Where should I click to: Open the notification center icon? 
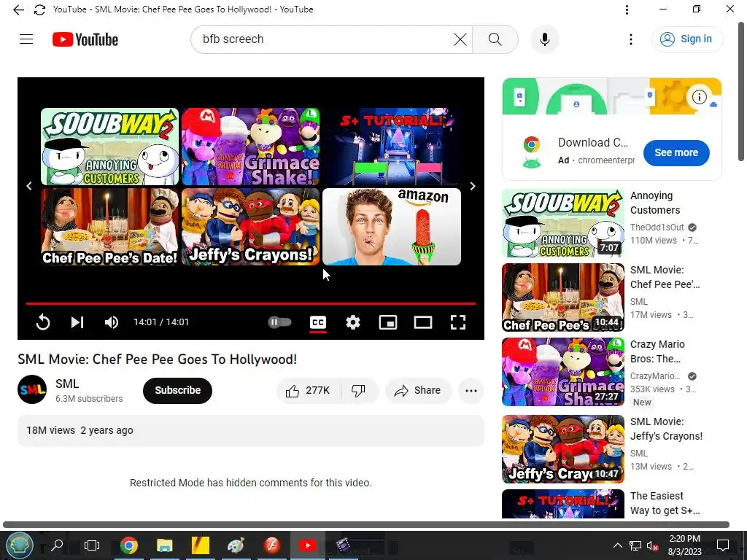pos(723,545)
